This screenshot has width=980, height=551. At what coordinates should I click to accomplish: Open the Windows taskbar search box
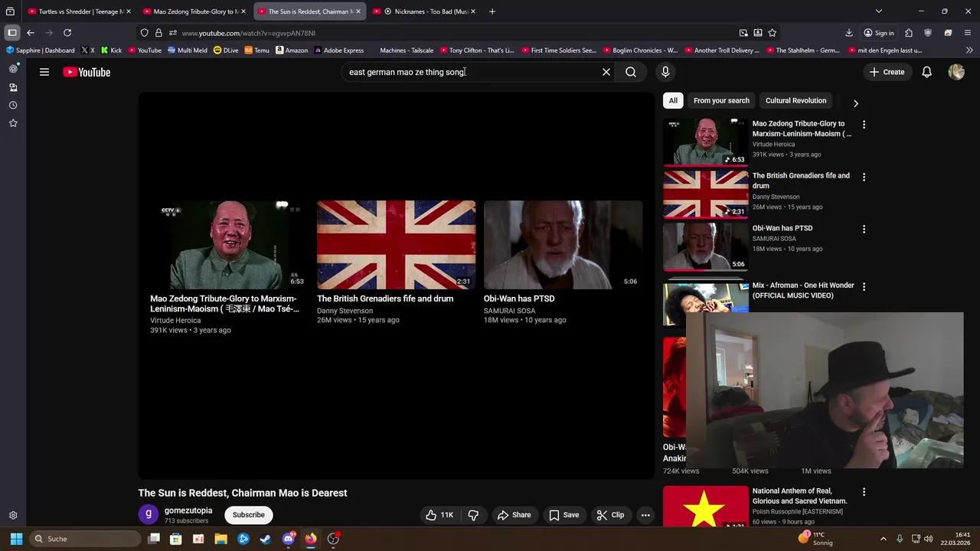click(85, 539)
